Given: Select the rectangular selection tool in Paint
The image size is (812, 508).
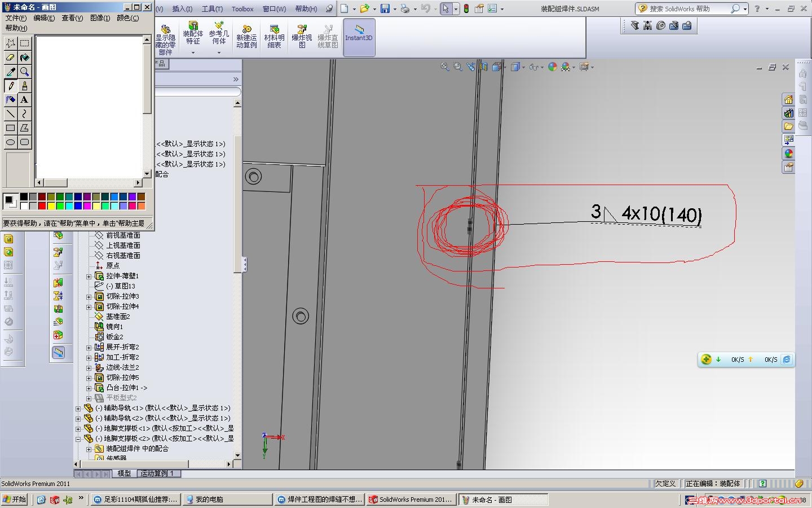Looking at the screenshot, I should (x=25, y=43).
